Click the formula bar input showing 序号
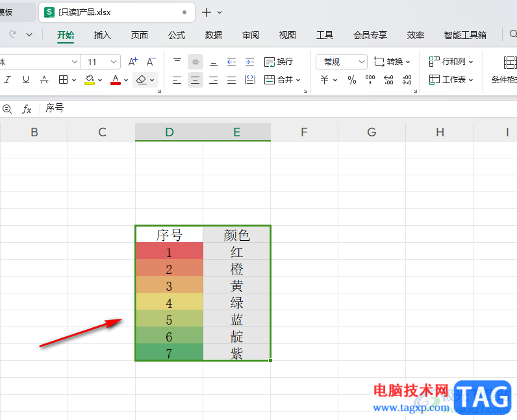This screenshot has width=517, height=420. (279, 108)
